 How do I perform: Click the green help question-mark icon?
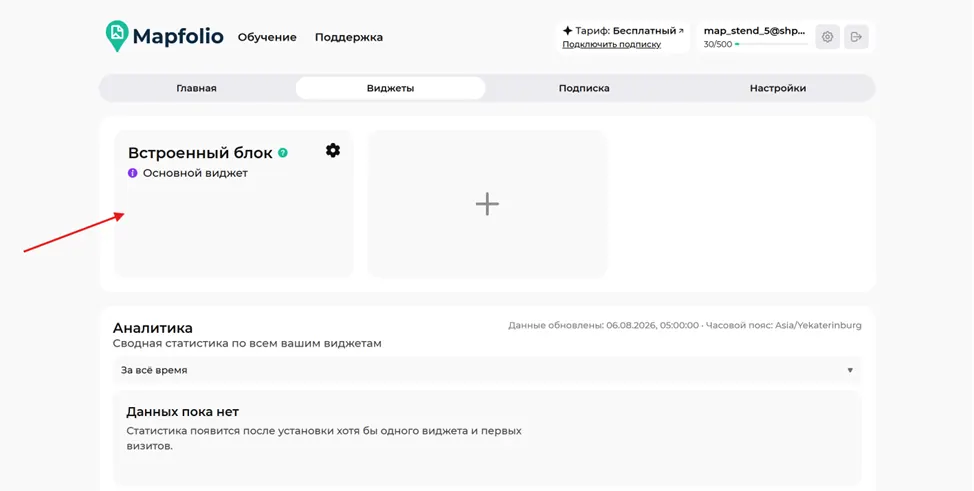pos(283,153)
